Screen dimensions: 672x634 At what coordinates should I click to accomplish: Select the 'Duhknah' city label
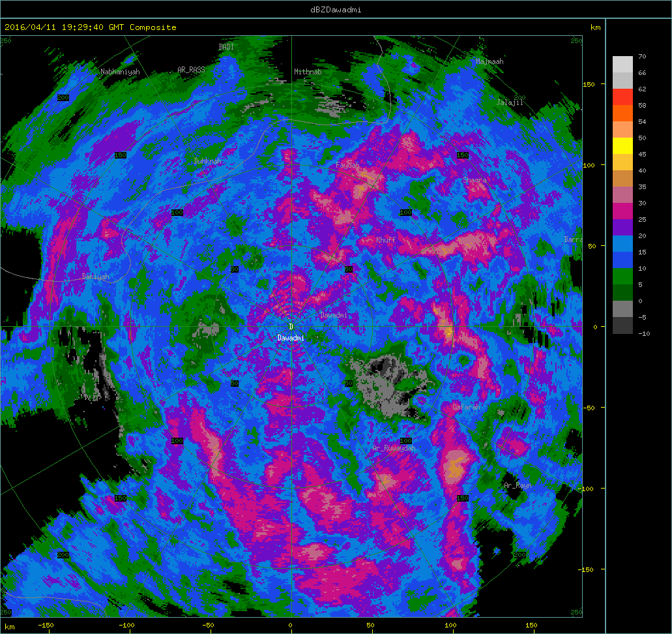click(x=207, y=161)
